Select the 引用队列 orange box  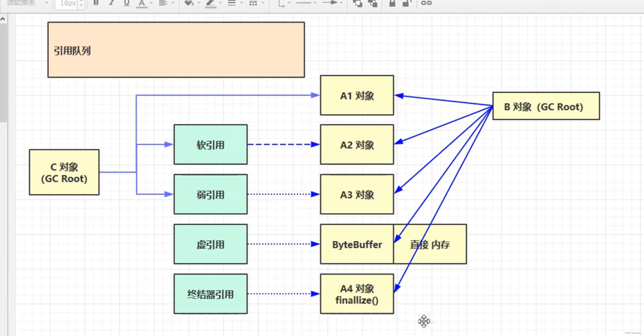[176, 50]
